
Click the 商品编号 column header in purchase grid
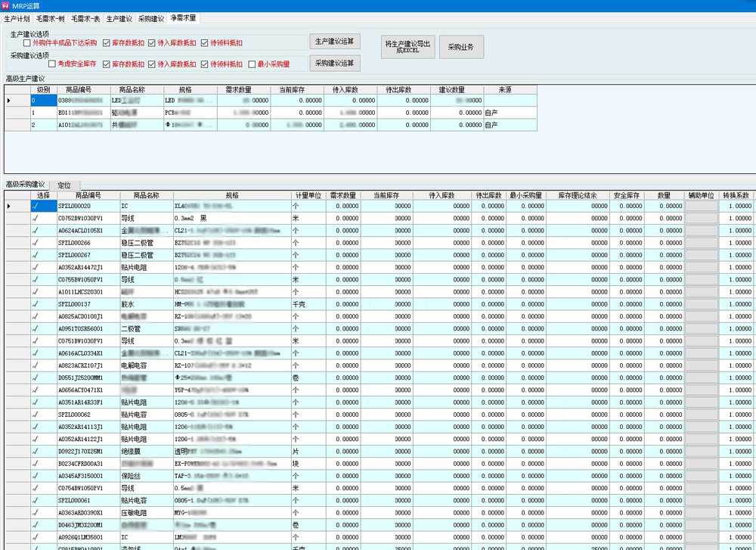(x=88, y=195)
